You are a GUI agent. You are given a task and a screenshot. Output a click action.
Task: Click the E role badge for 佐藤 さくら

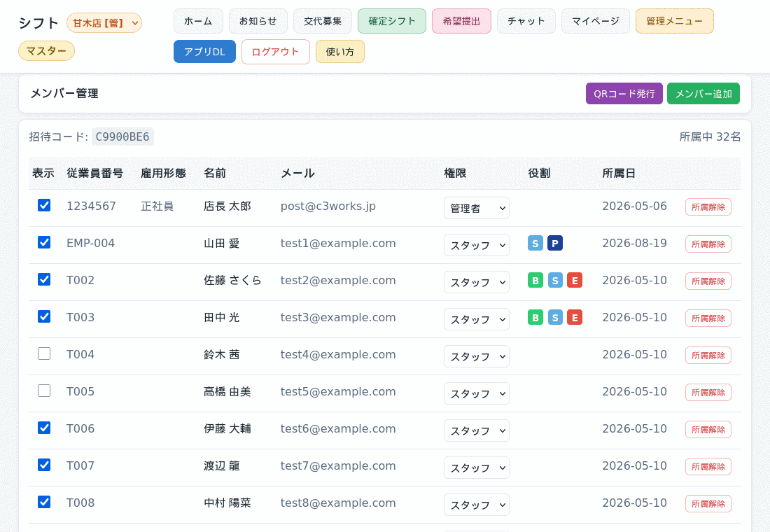(x=575, y=280)
